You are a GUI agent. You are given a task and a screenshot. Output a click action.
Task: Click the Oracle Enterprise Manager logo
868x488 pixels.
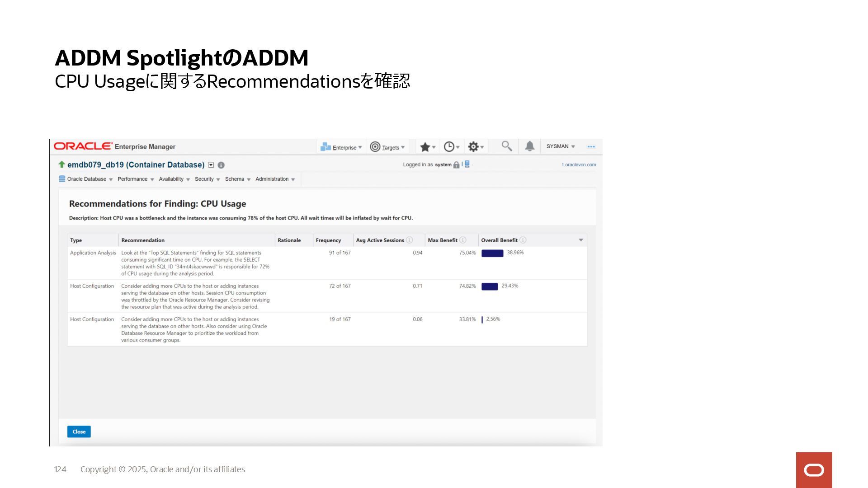pyautogui.click(x=114, y=146)
